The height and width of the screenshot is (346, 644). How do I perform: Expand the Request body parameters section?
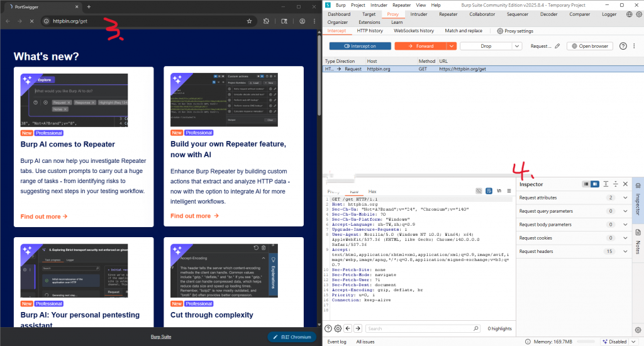tap(625, 225)
